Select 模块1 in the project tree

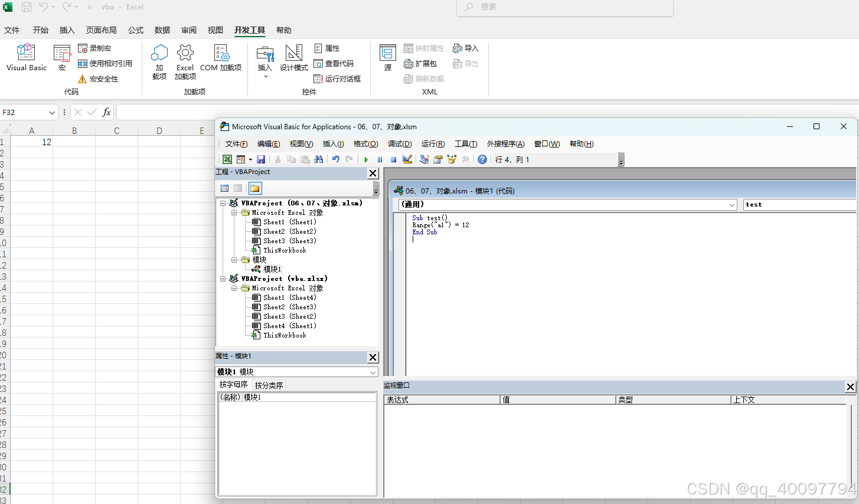(272, 269)
